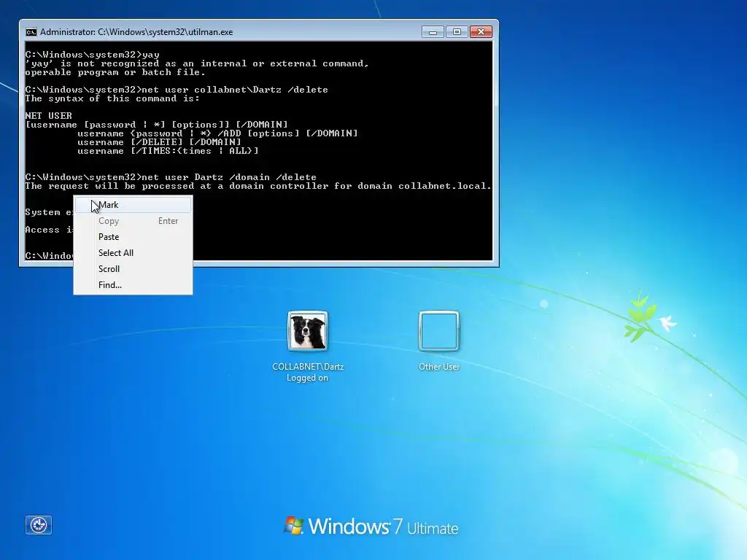
Task: Close the Administrator command prompt window
Action: (x=481, y=32)
